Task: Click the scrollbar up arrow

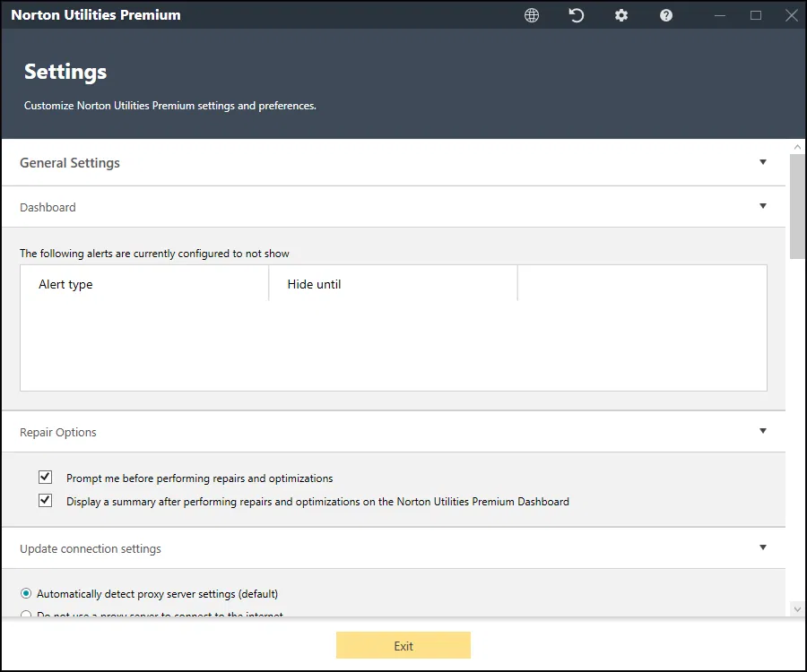Action: tap(797, 147)
